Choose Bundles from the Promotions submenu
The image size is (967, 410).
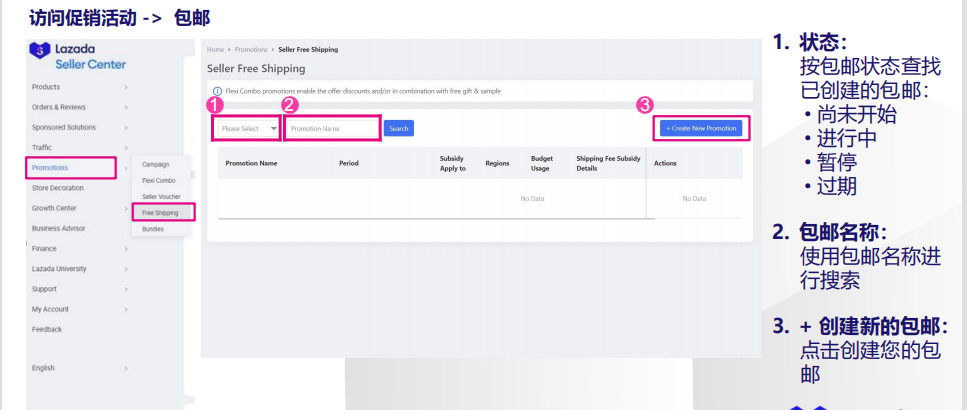[x=153, y=229]
